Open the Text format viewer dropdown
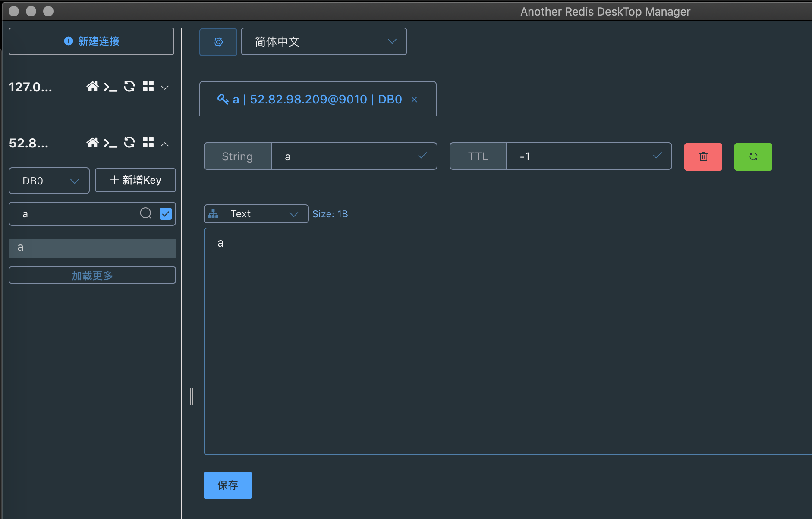Image resolution: width=812 pixels, height=519 pixels. pyautogui.click(x=256, y=214)
